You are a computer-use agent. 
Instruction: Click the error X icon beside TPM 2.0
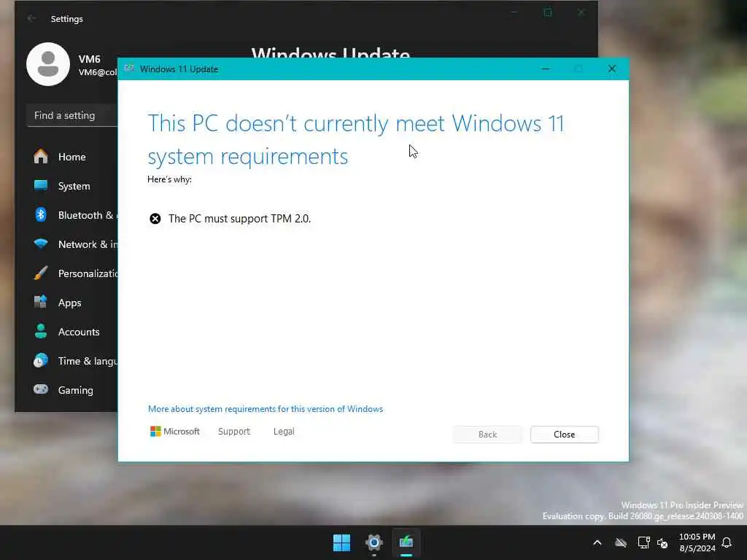tap(155, 219)
